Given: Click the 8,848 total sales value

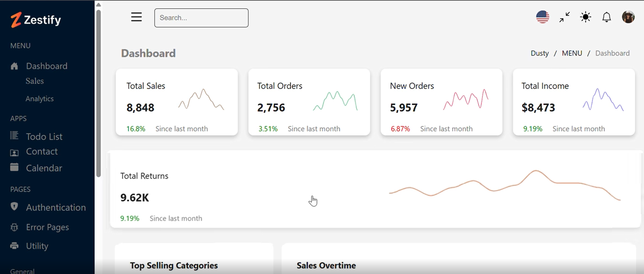Looking at the screenshot, I should 140,108.
